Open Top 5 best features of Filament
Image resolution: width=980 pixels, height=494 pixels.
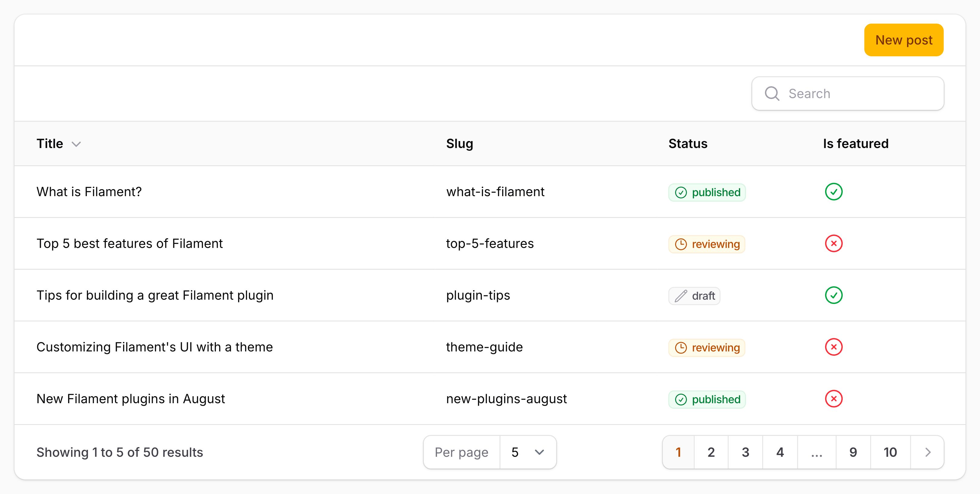pyautogui.click(x=130, y=244)
